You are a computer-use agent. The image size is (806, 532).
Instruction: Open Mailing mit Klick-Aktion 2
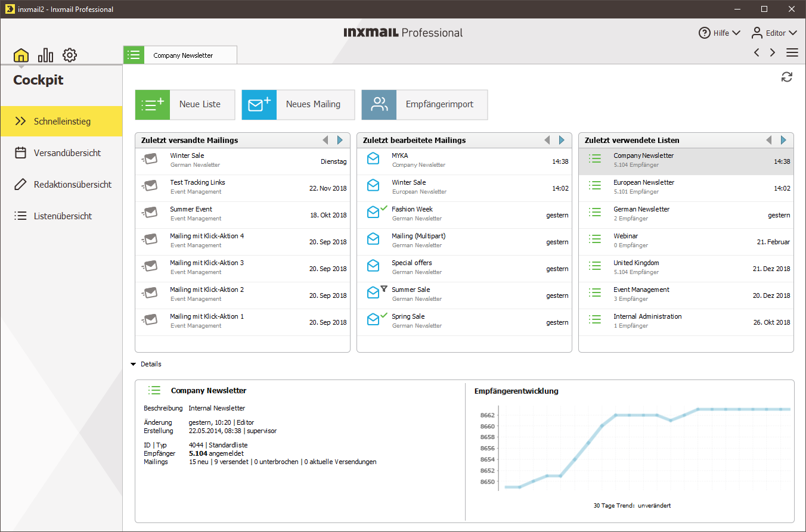tap(243, 295)
